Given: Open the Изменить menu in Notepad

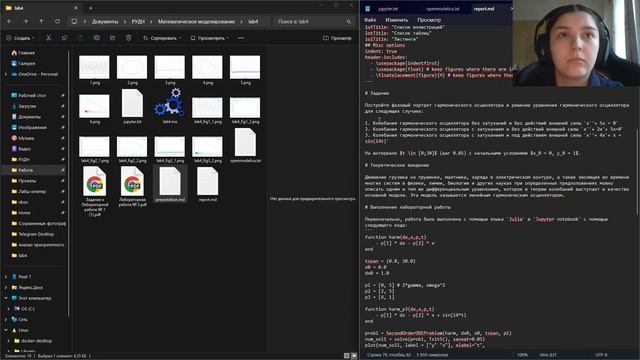Looking at the screenshot, I should [x=396, y=20].
